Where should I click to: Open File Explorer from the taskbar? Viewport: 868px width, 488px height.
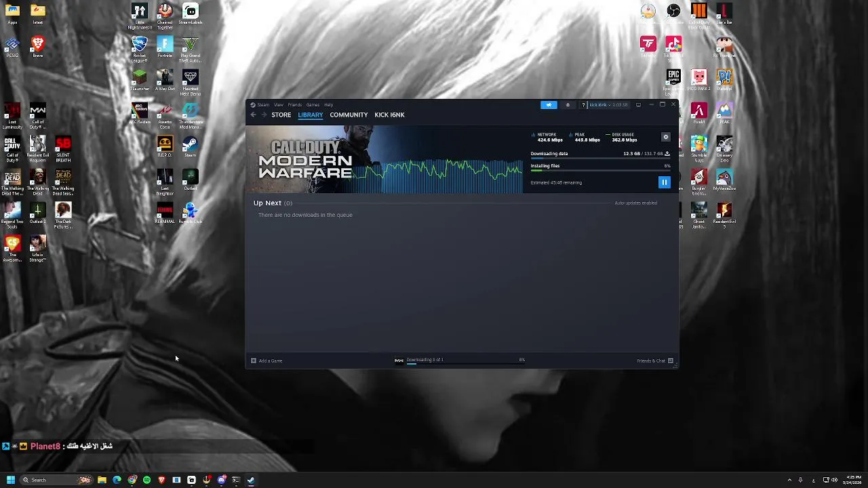pyautogui.click(x=102, y=480)
